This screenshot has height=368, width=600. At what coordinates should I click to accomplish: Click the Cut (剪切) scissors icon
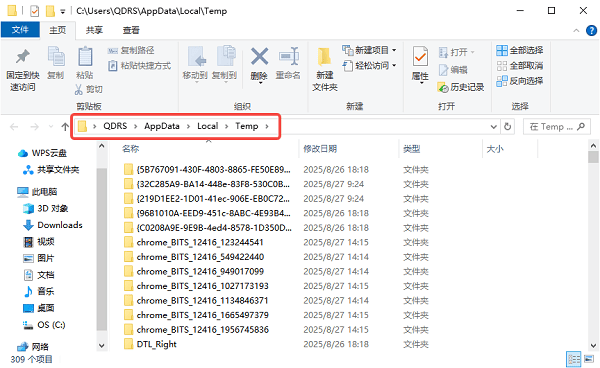[78, 90]
